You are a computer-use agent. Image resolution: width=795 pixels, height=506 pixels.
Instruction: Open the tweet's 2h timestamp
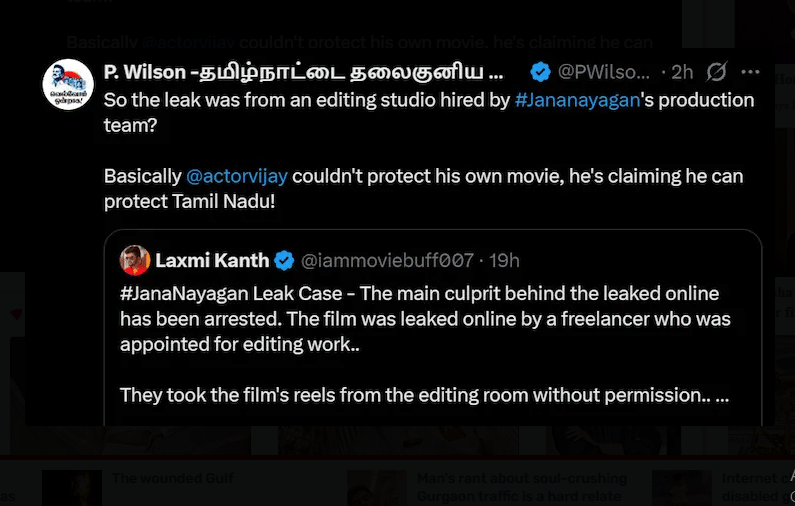[683, 72]
